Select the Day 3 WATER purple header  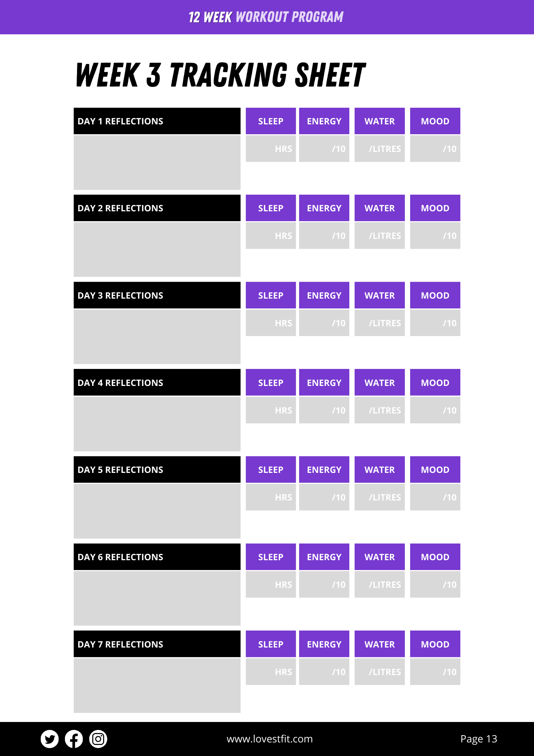coord(380,296)
